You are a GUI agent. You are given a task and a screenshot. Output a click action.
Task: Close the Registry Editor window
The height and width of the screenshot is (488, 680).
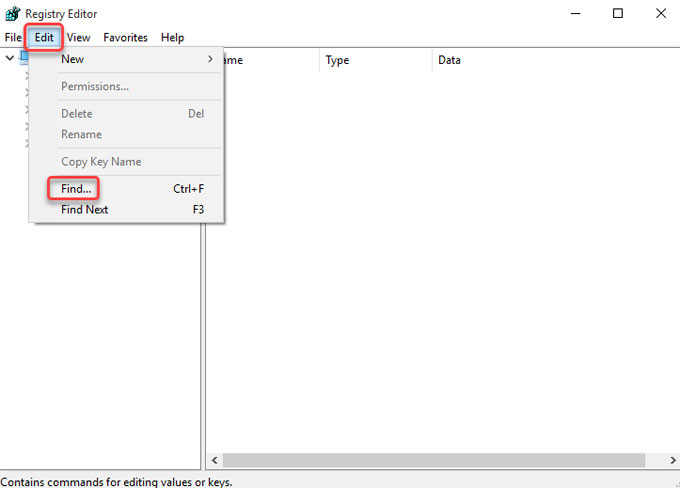coord(660,13)
